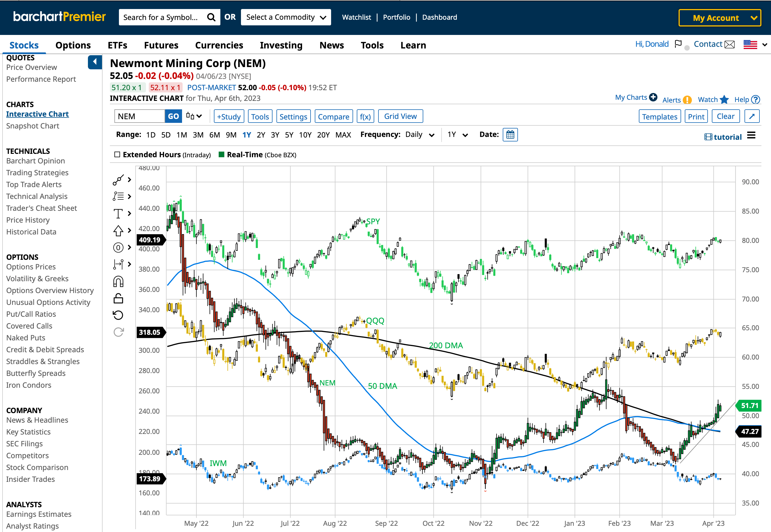Click the Grid View button

[x=400, y=116]
